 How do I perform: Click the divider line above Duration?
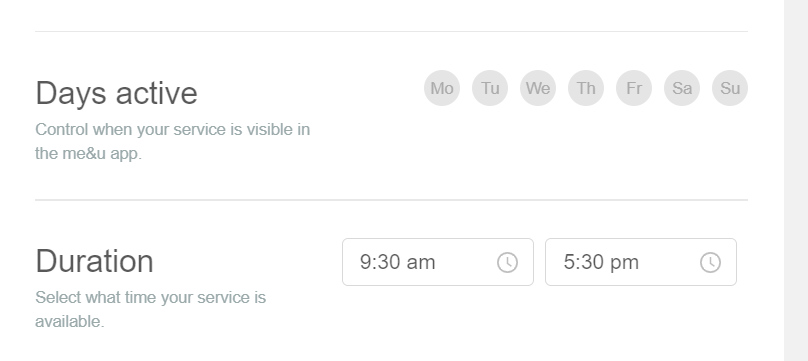point(391,200)
